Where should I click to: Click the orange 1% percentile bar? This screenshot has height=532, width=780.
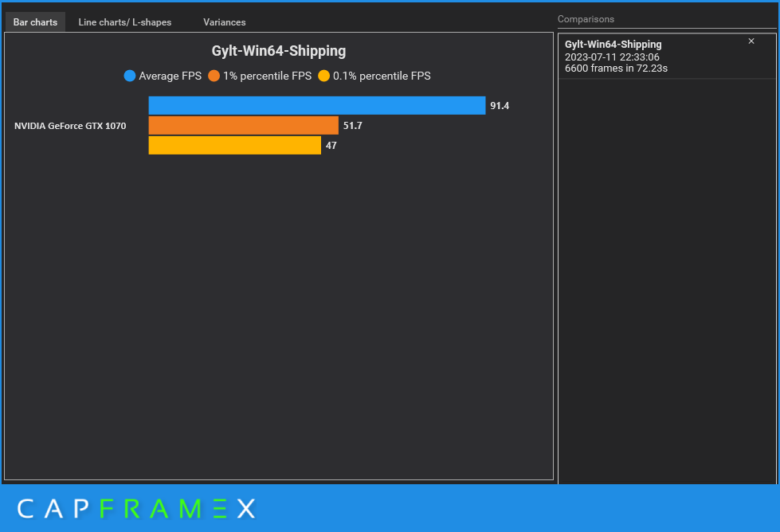point(243,125)
